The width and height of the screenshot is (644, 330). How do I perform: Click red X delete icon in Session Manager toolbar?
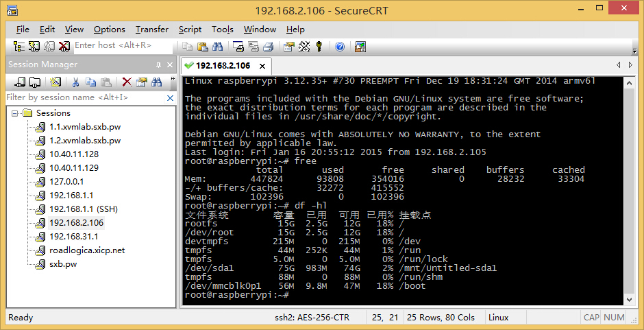pyautogui.click(x=126, y=82)
